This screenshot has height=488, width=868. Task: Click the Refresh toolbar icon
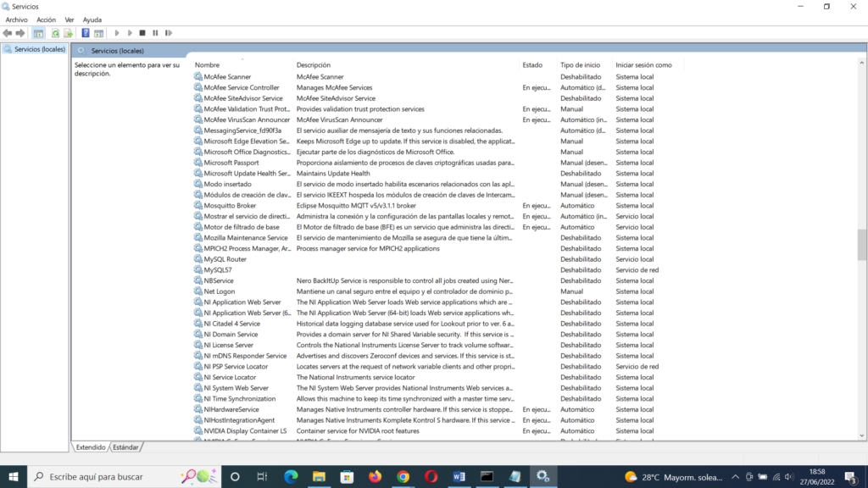(55, 33)
